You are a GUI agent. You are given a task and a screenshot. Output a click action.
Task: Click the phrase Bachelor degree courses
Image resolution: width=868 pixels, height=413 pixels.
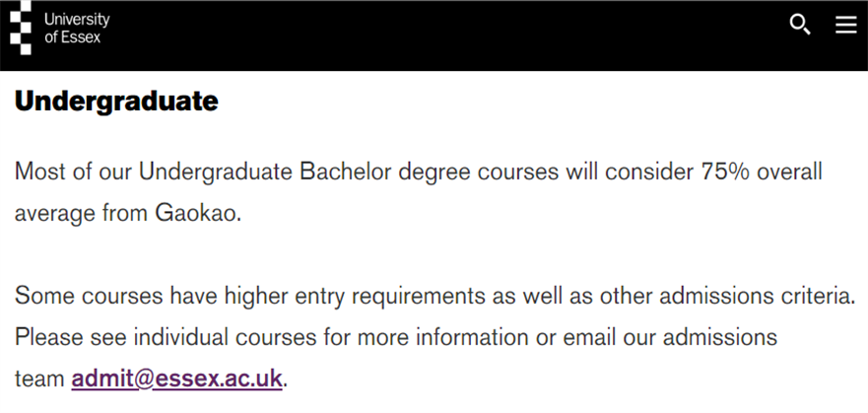429,172
